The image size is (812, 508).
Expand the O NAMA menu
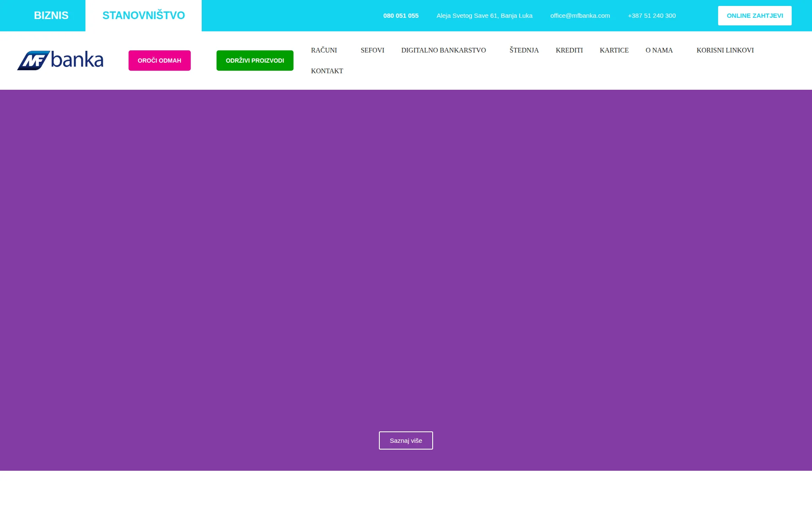point(659,50)
